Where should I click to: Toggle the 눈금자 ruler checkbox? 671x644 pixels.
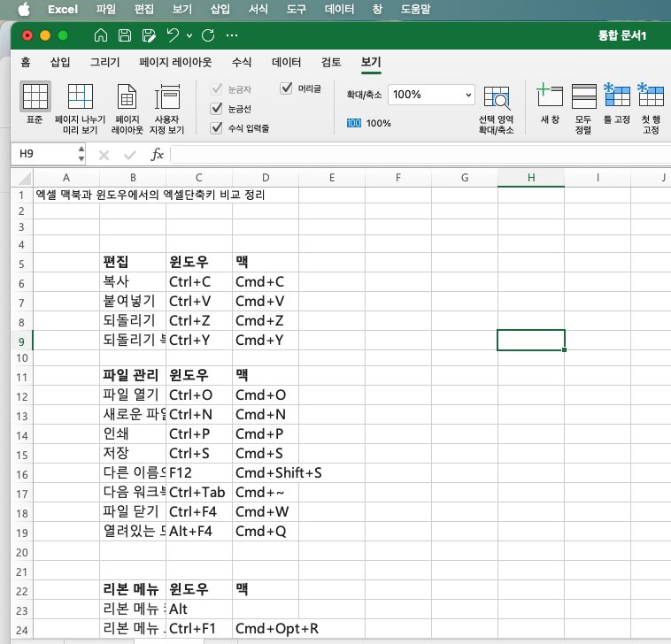click(x=217, y=89)
